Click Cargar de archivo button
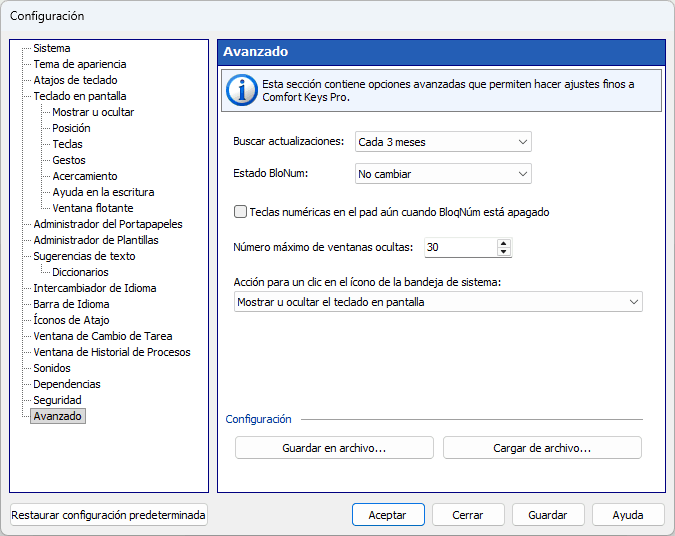 (x=542, y=448)
